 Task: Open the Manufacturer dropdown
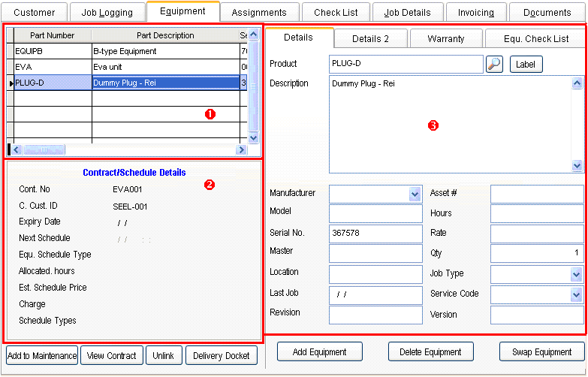(415, 194)
